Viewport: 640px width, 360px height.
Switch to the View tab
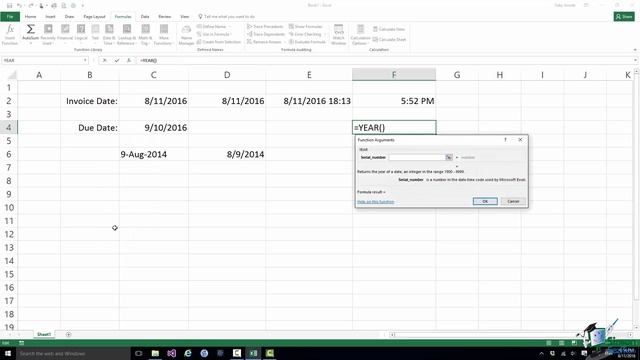click(x=184, y=17)
